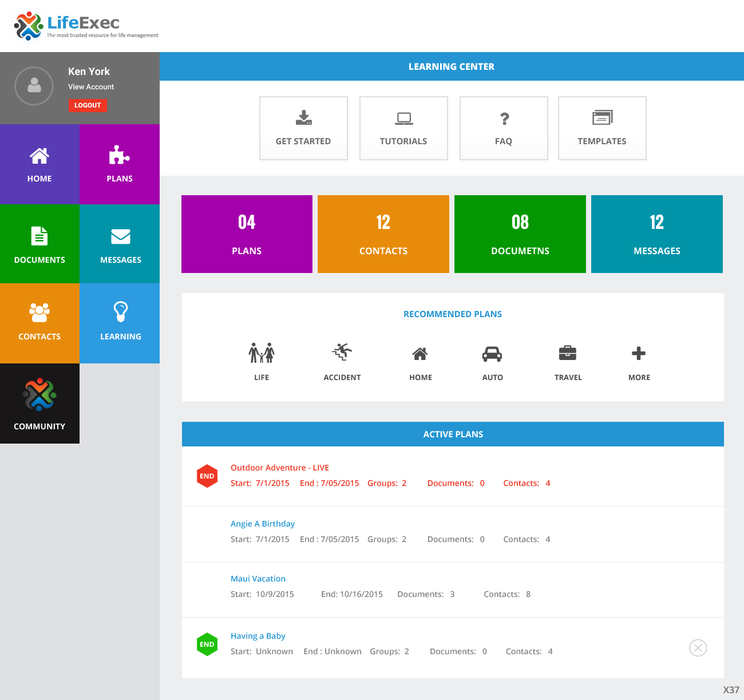Open the Auto plan icon
Image resolution: width=744 pixels, height=700 pixels.
pos(492,355)
